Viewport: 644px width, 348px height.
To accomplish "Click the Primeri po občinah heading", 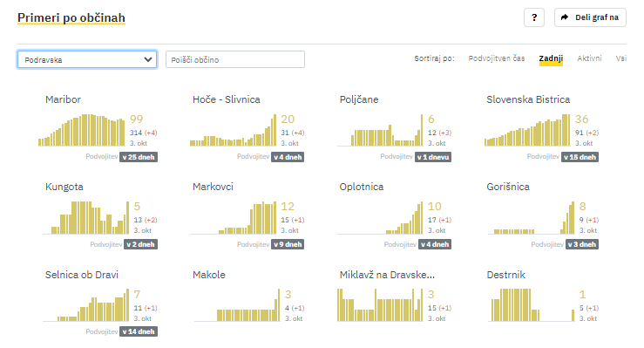I will (71, 18).
